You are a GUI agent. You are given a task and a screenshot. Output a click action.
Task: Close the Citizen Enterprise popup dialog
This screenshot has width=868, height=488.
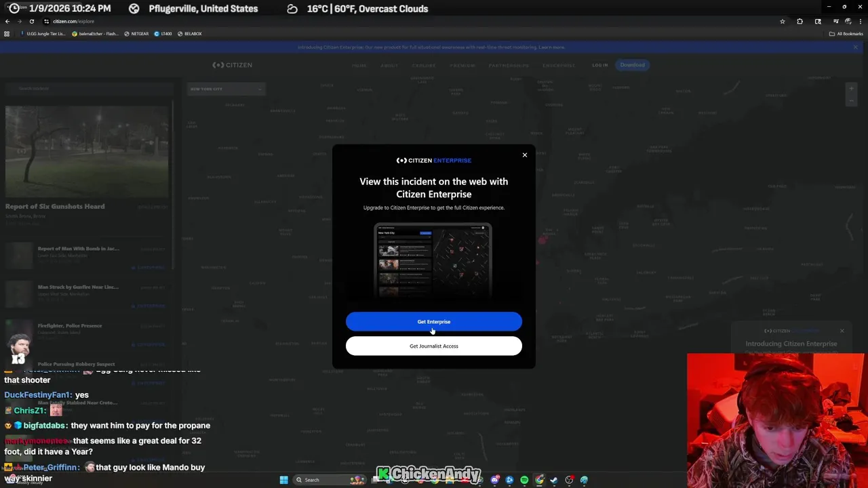tap(524, 155)
